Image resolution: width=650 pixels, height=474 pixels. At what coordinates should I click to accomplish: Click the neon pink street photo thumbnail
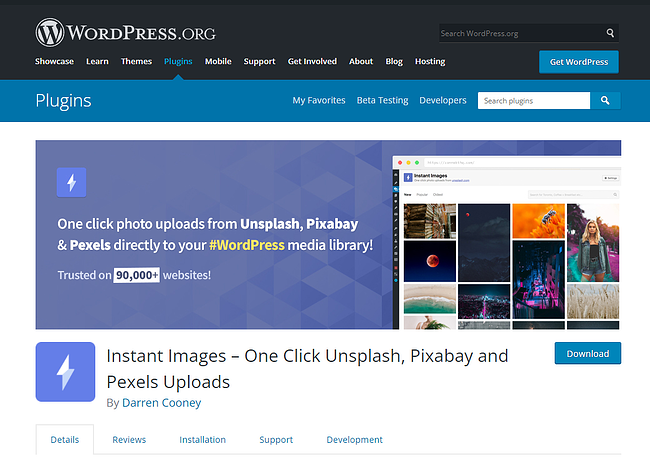538,280
